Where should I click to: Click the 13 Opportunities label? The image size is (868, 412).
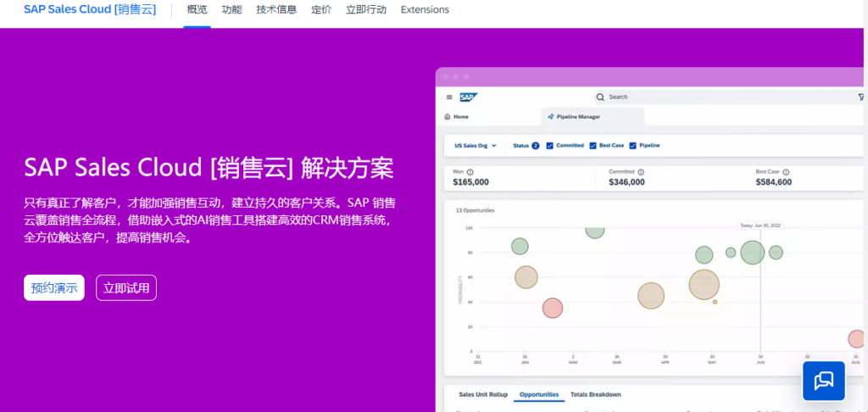pyautogui.click(x=475, y=210)
